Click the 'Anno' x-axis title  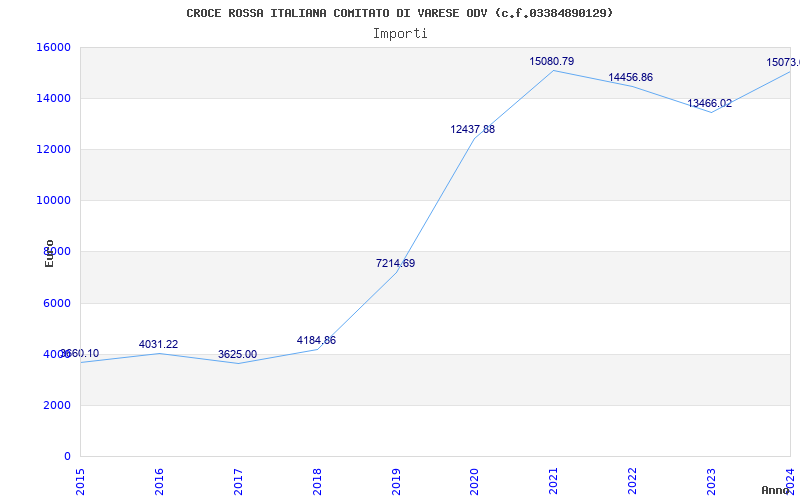pos(775,490)
